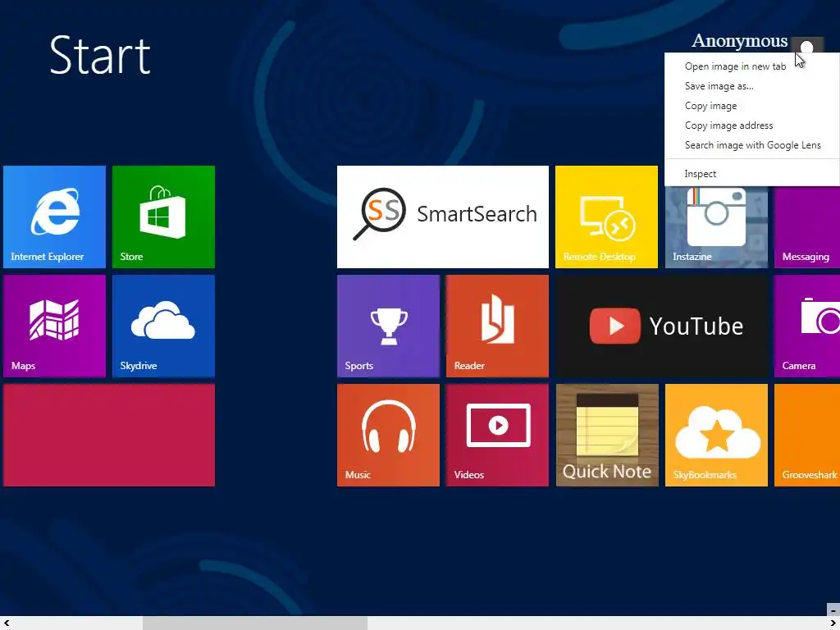Open the Skydrive tile
This screenshot has height=630, width=840.
[x=163, y=326]
